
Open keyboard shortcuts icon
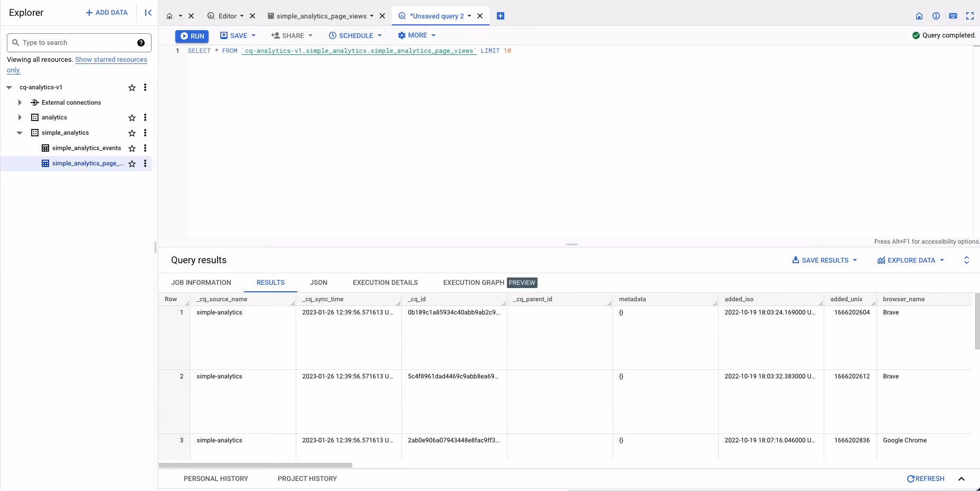click(x=953, y=16)
